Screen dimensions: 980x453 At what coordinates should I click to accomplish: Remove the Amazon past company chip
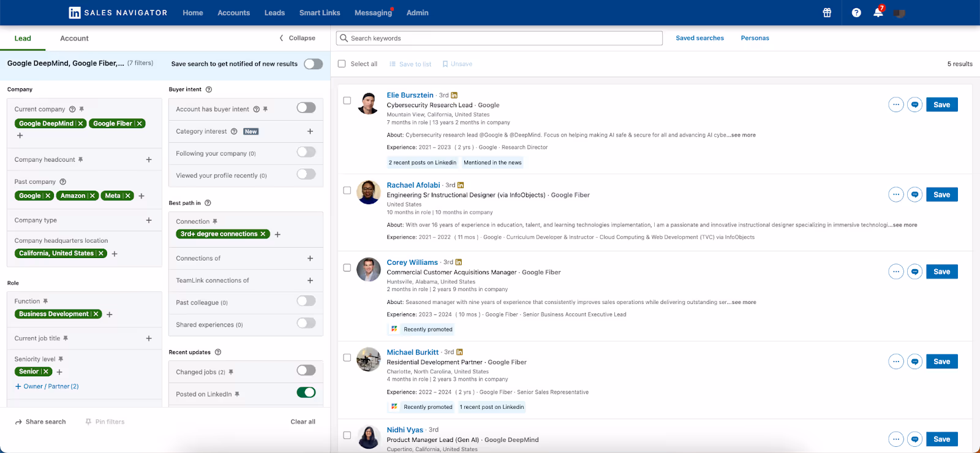coord(92,196)
